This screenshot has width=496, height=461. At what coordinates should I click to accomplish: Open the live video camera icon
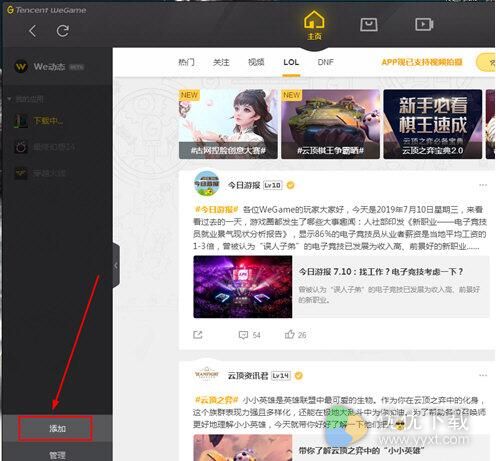tap(424, 24)
